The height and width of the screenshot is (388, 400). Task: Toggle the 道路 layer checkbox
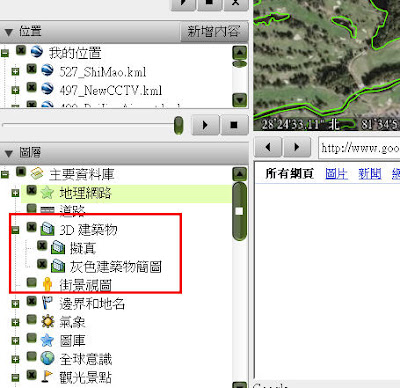coord(31,208)
